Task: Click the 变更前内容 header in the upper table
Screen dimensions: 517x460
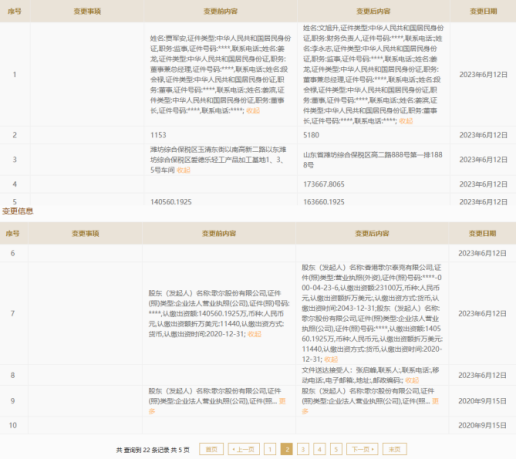Action: point(220,11)
